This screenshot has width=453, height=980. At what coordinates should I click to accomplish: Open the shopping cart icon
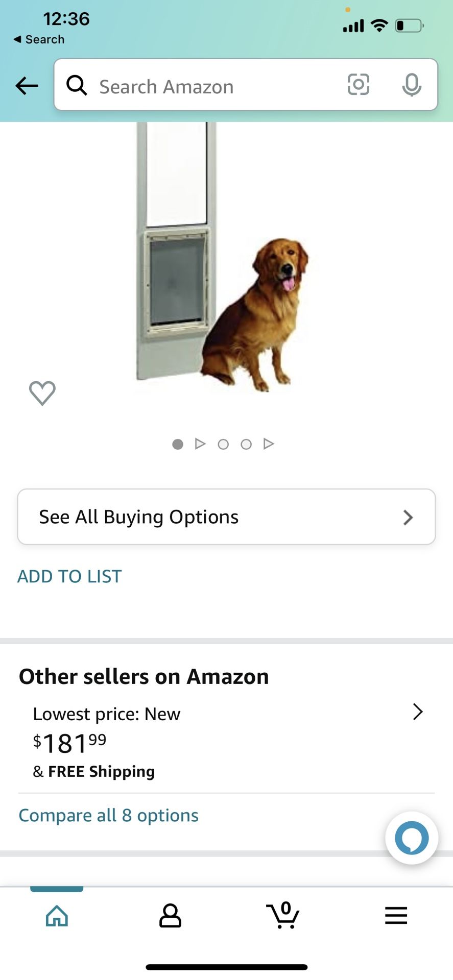click(x=284, y=915)
